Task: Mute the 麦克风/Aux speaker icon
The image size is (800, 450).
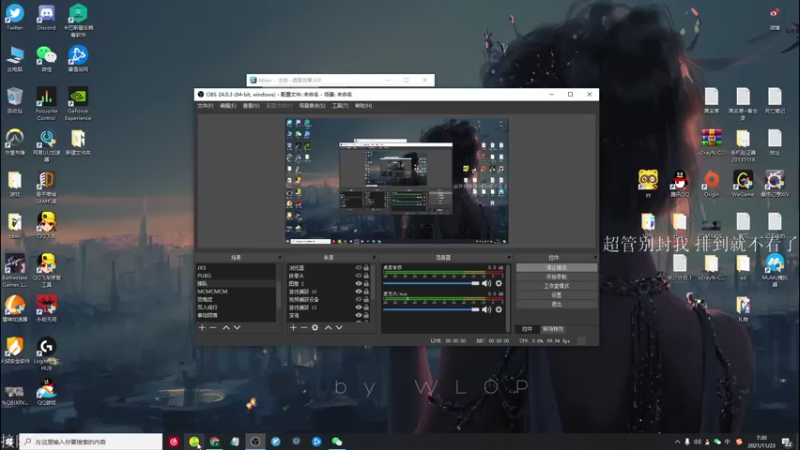Action: click(x=486, y=310)
